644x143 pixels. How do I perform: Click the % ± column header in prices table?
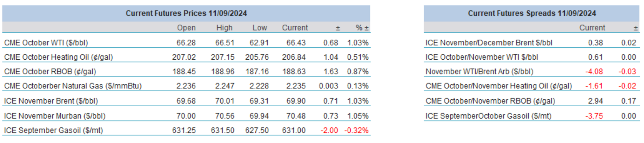point(362,28)
